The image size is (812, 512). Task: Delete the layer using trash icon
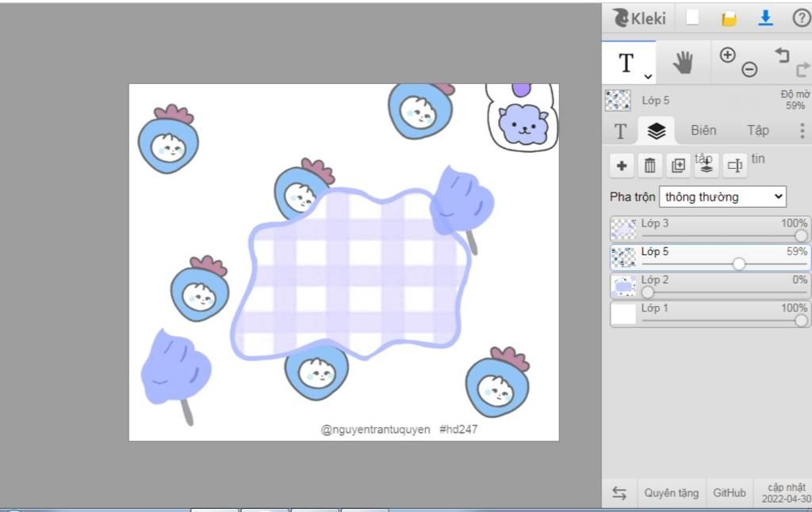(650, 166)
